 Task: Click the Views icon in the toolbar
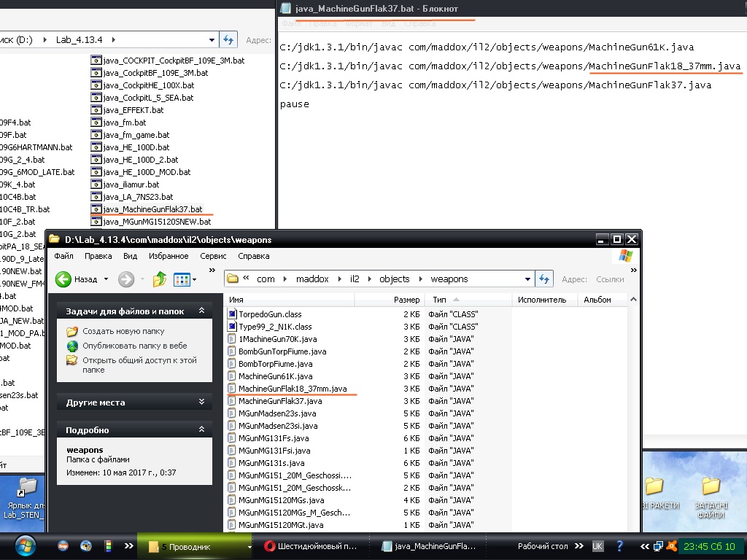[x=182, y=279]
